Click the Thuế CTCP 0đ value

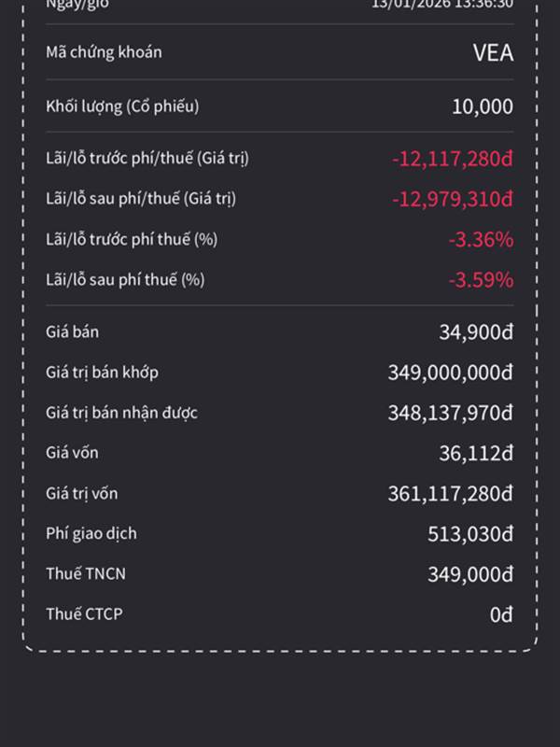pyautogui.click(x=501, y=614)
